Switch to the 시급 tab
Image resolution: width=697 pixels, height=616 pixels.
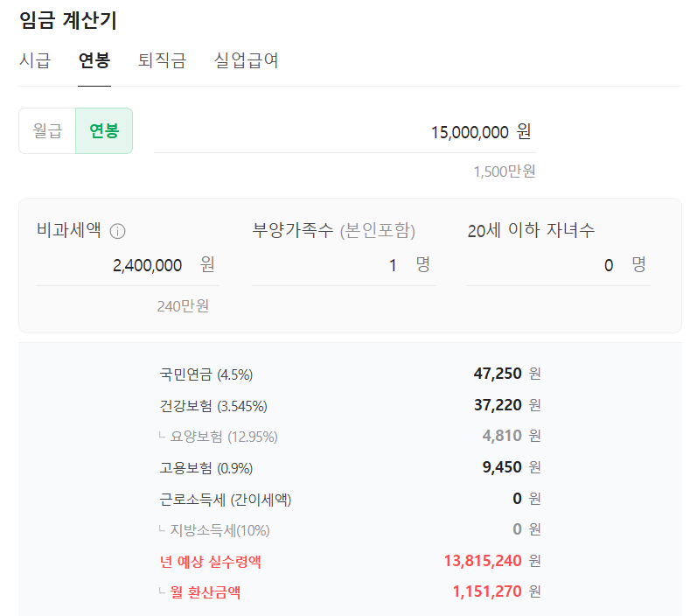coord(35,60)
